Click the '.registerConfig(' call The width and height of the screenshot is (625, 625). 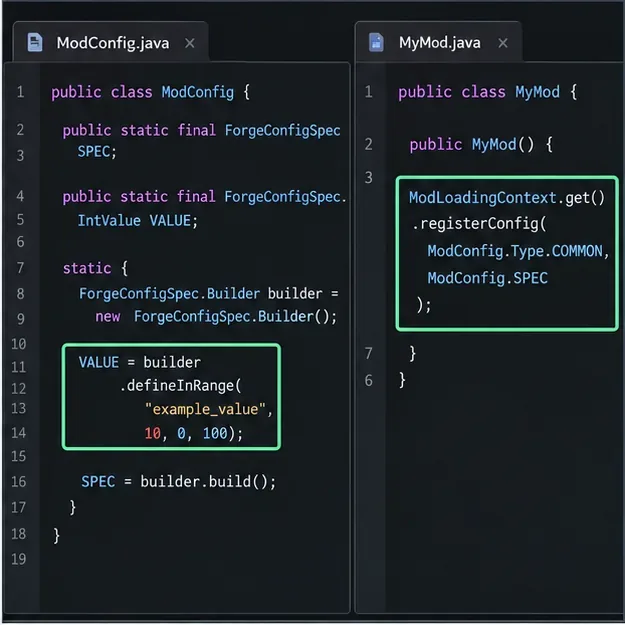tap(480, 224)
